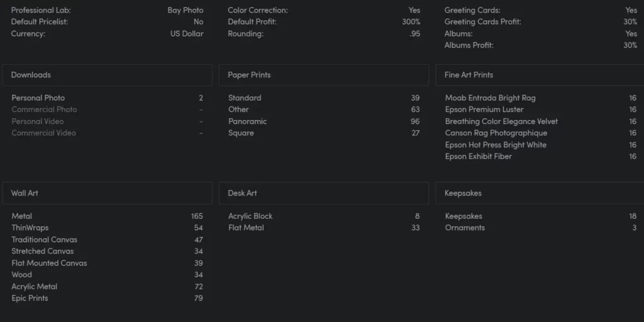Open Metal wall art category
644x322 pixels.
click(x=107, y=216)
